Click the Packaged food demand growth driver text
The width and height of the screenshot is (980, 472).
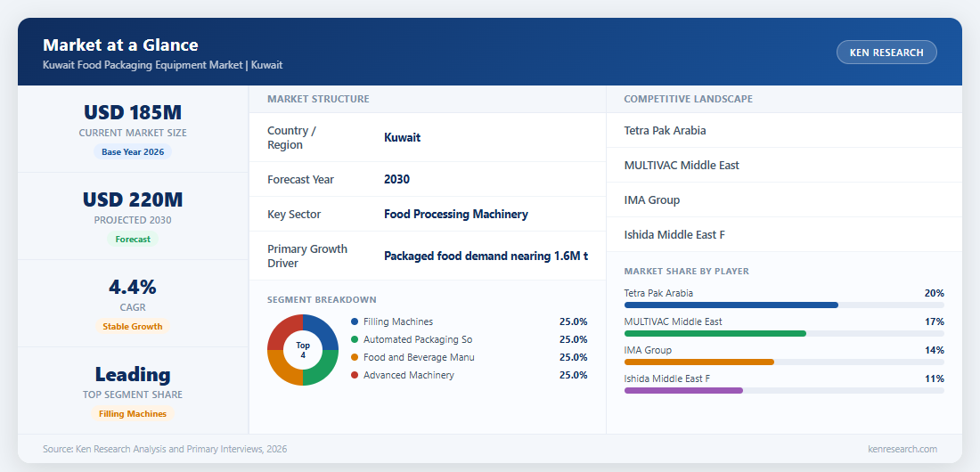tap(486, 256)
